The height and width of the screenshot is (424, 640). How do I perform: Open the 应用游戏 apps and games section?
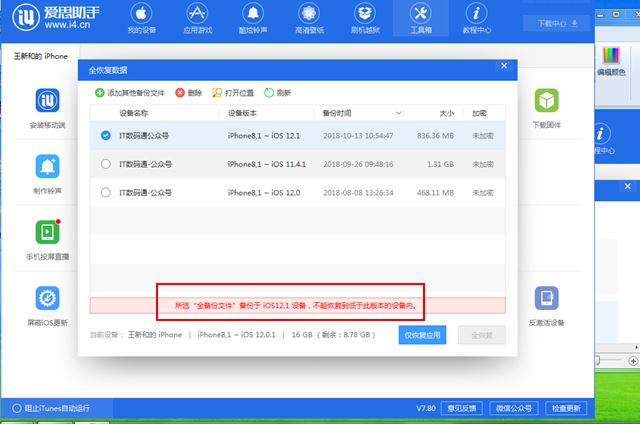click(197, 18)
